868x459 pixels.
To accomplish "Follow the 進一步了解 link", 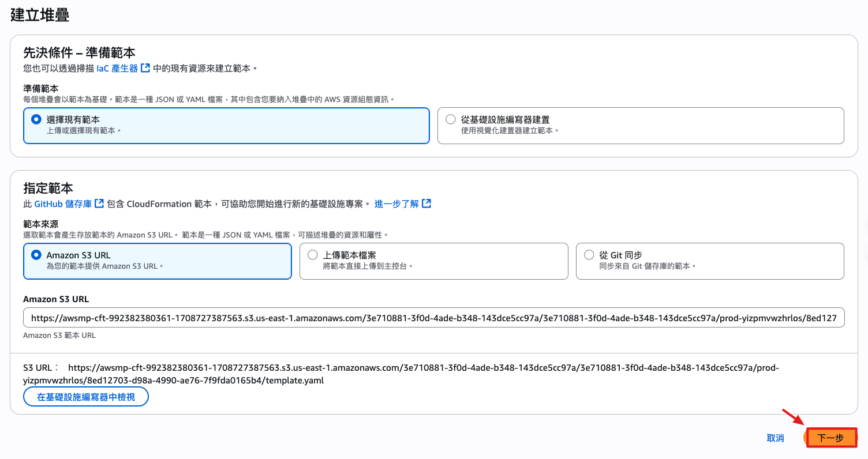I will (x=396, y=204).
